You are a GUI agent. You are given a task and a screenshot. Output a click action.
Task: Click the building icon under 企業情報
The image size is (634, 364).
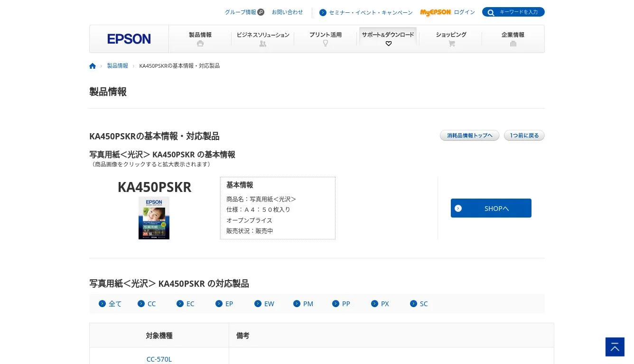513,44
